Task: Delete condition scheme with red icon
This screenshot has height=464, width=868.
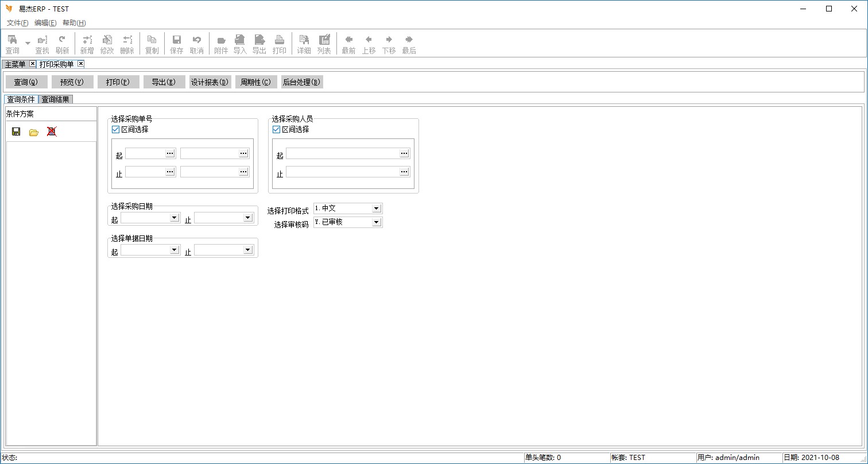Action: tap(52, 132)
